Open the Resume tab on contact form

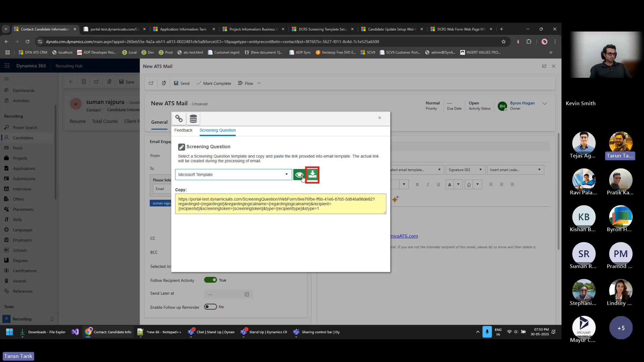click(x=77, y=121)
